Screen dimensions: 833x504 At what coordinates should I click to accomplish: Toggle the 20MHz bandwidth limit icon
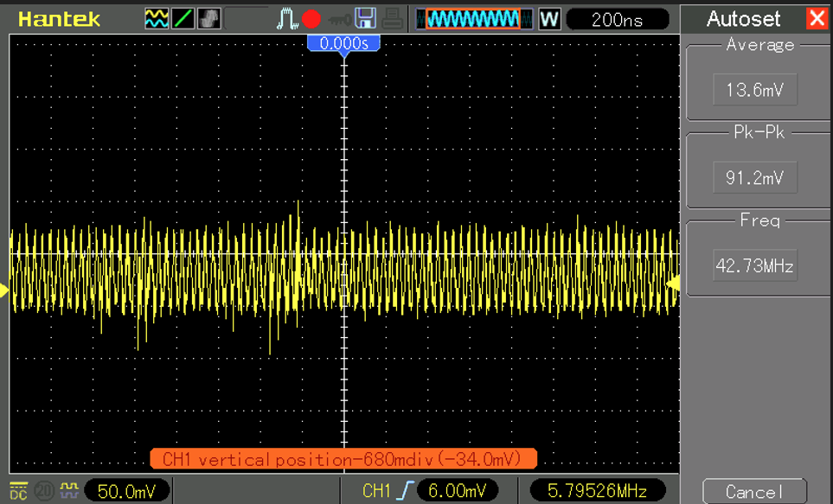(43, 491)
